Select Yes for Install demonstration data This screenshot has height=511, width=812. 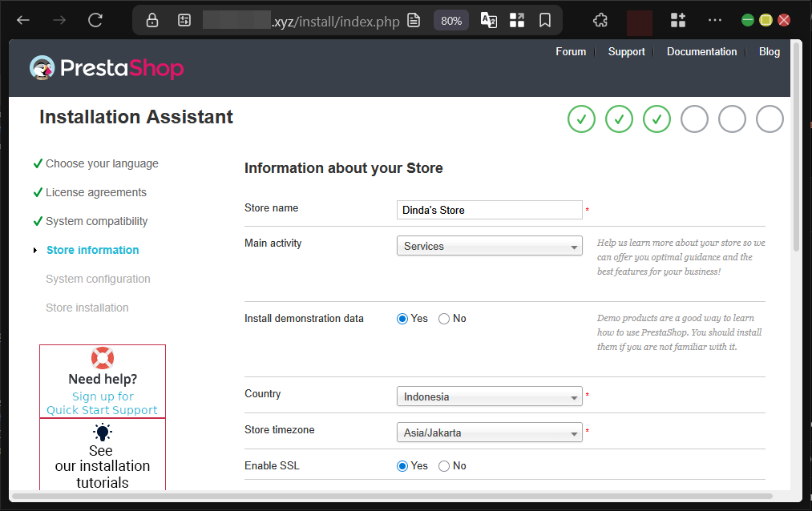[x=402, y=318]
